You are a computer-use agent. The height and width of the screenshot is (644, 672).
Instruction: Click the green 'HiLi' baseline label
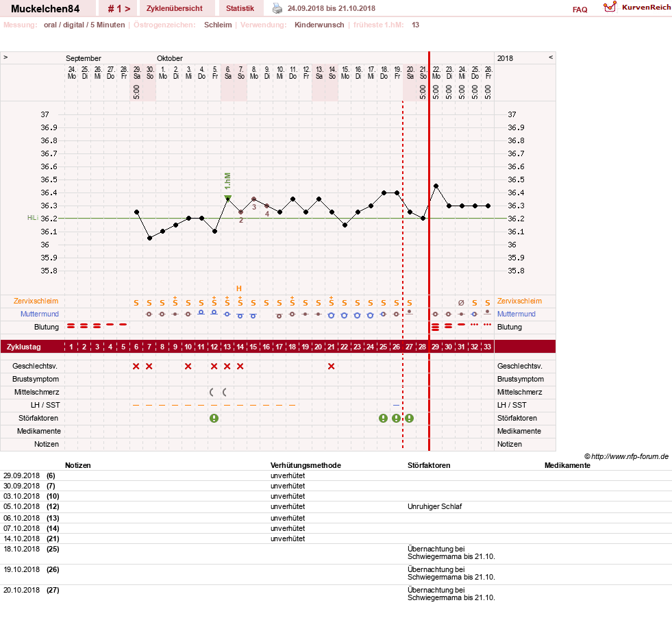33,218
